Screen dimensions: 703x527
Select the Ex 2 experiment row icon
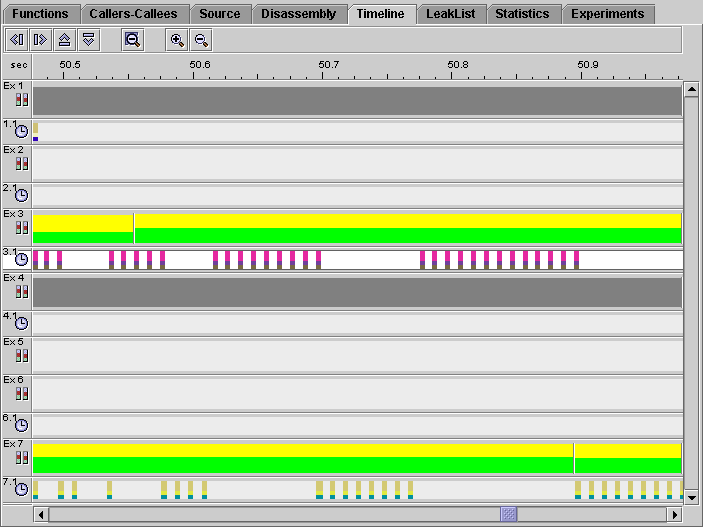point(22,164)
